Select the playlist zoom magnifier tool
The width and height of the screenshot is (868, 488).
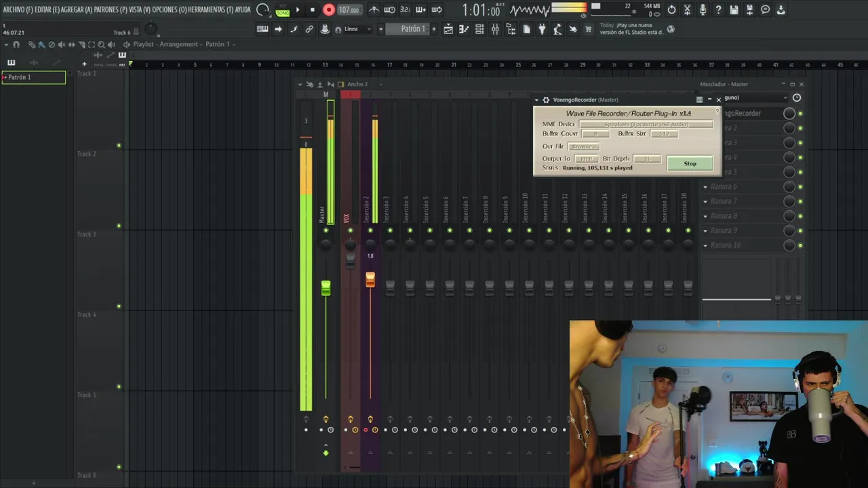coord(101,45)
